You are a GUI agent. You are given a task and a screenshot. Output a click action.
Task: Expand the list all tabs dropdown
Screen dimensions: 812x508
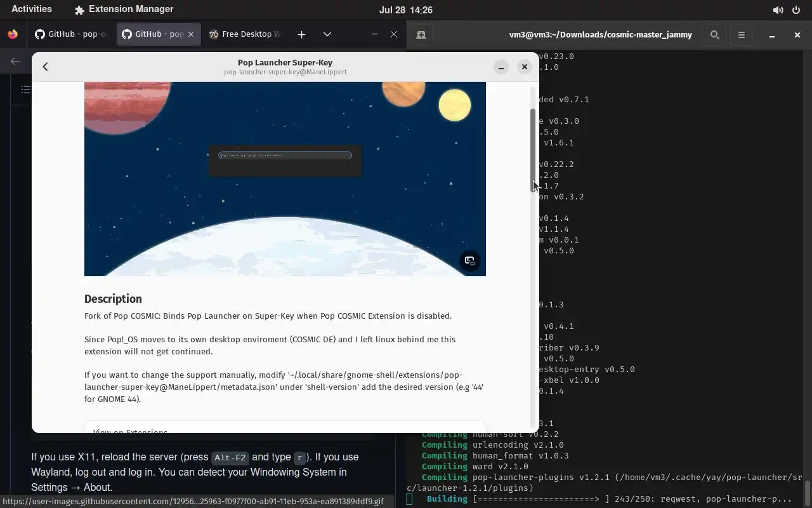(x=327, y=34)
